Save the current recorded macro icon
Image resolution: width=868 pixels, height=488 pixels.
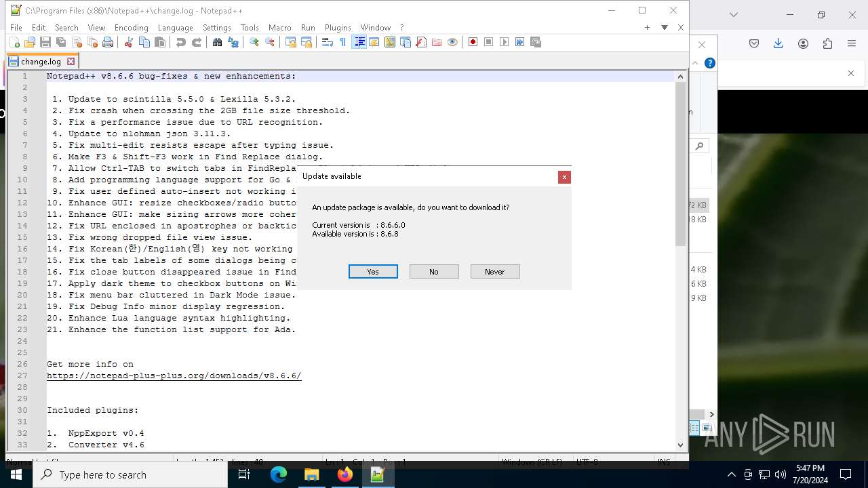click(535, 42)
